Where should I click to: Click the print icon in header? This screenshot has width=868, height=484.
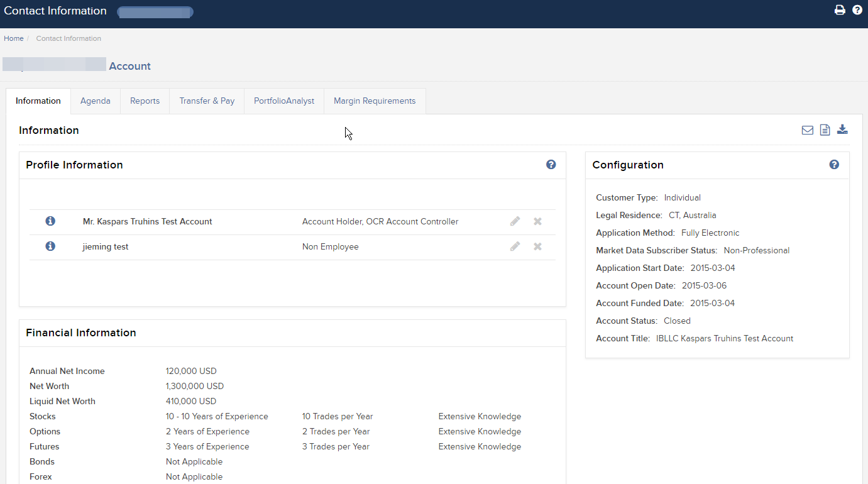coord(840,10)
